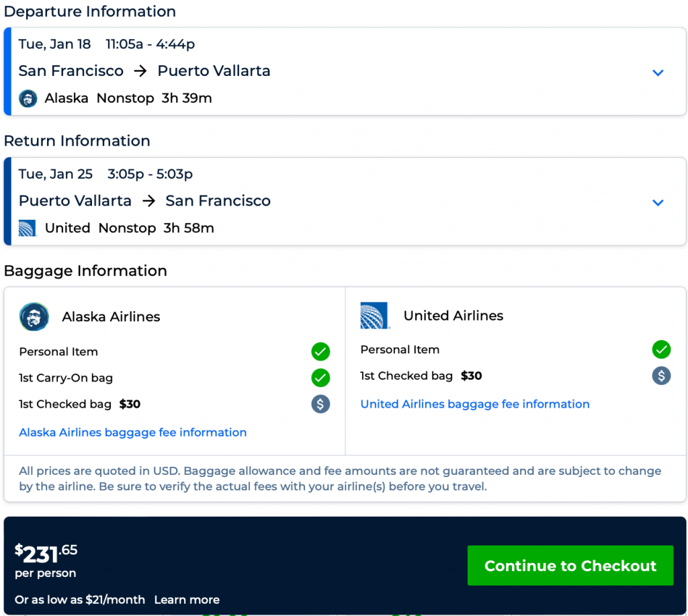The width and height of the screenshot is (688, 616).
Task: Click the United logo in return card
Action: 28,228
